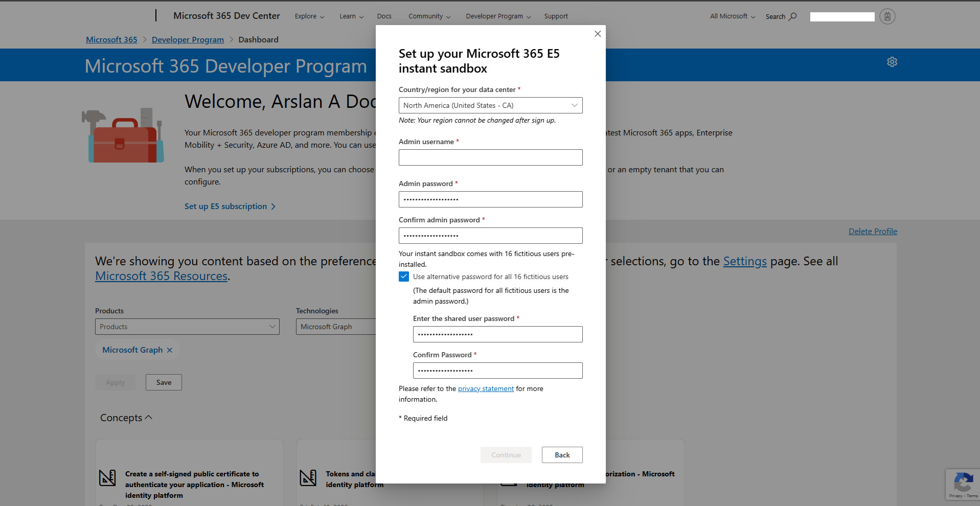Click the Search magnifier icon
This screenshot has width=980, height=506.
[x=792, y=16]
